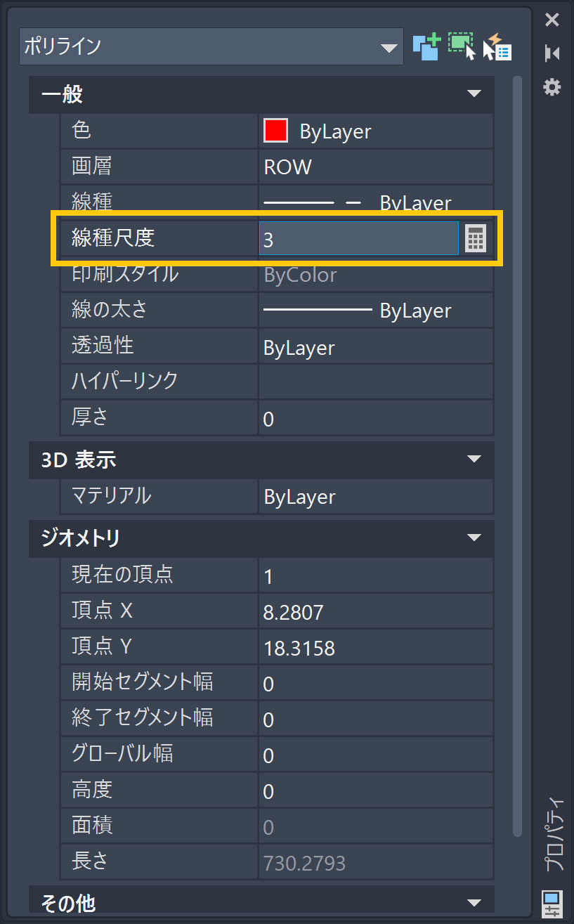This screenshot has height=924, width=574.
Task: Expand the その他 section
Action: [x=474, y=902]
